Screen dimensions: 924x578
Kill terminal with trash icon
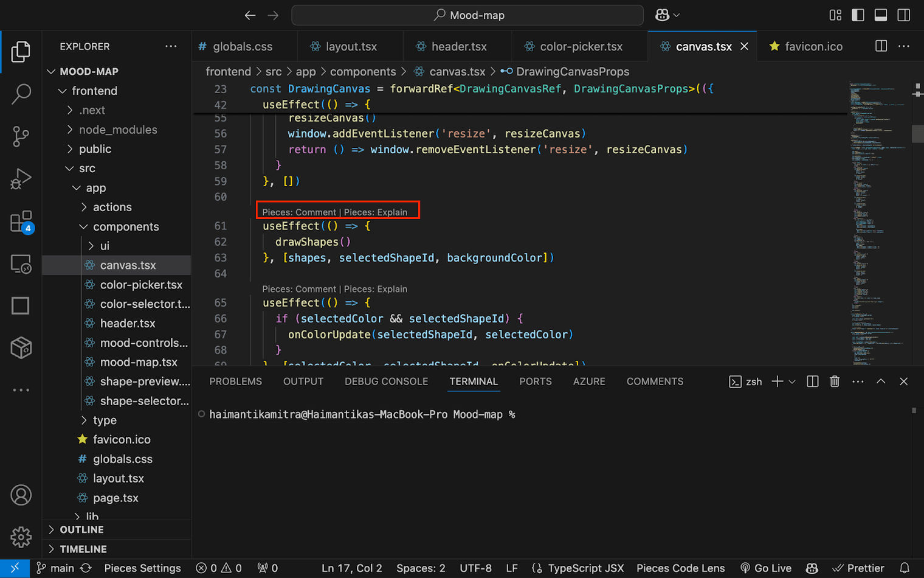pos(835,381)
